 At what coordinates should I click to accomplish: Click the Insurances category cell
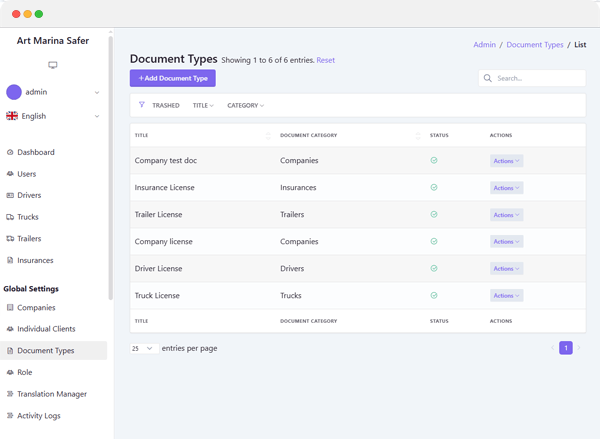point(298,188)
